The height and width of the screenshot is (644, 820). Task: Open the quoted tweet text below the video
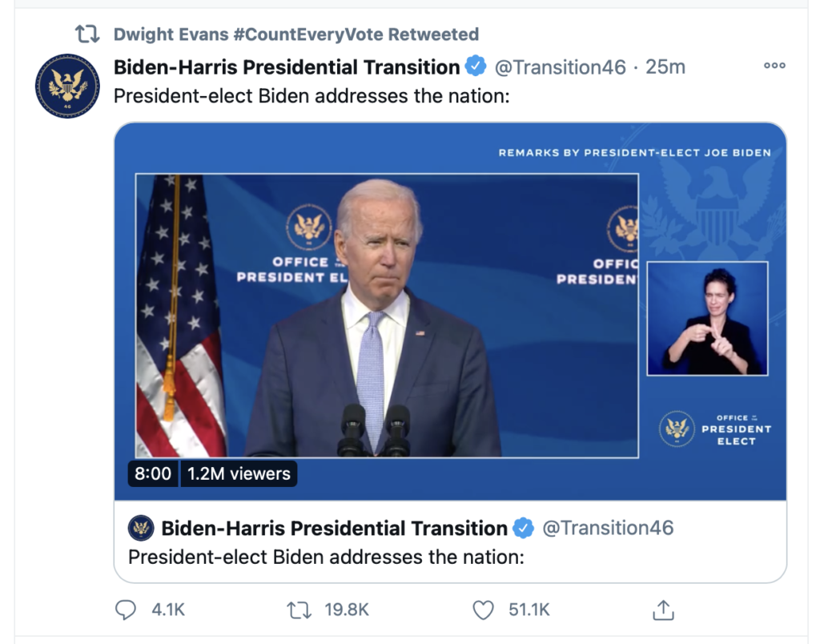pos(326,556)
